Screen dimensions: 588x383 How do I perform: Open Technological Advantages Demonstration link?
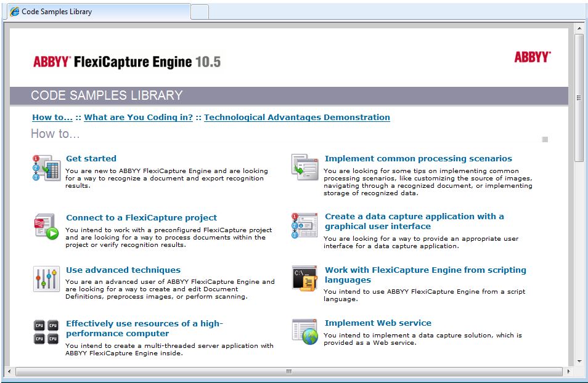pos(297,117)
